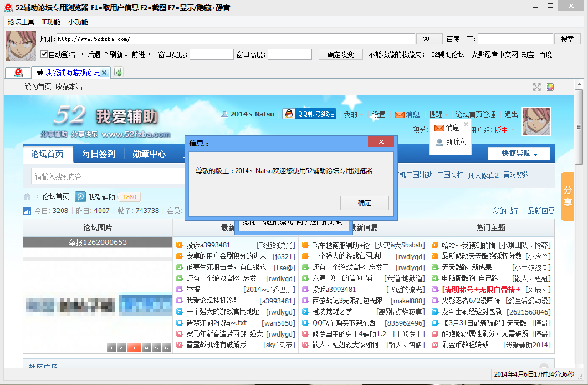This screenshot has height=385, width=588.
Task: Open the IE功能 menu
Action: point(51,22)
